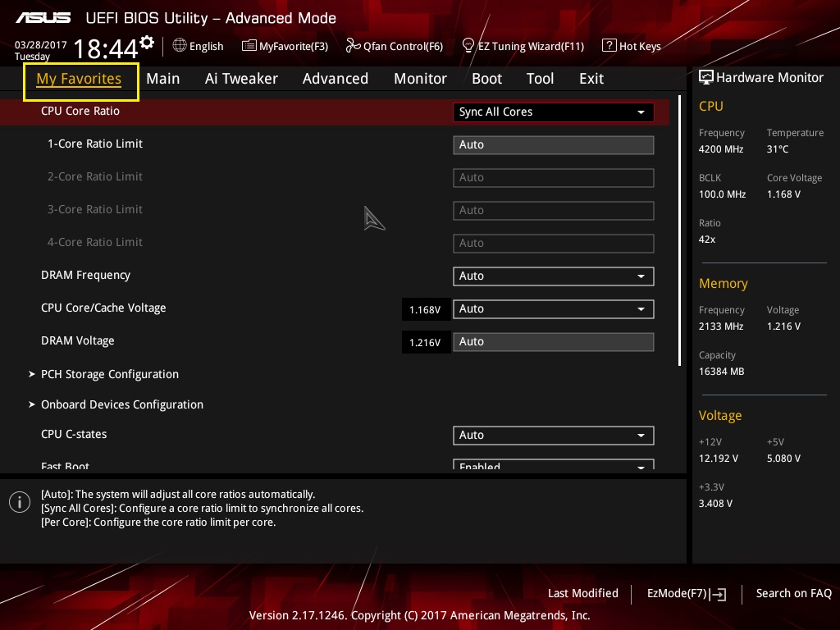Click the 16384 MB capacity value

point(722,371)
